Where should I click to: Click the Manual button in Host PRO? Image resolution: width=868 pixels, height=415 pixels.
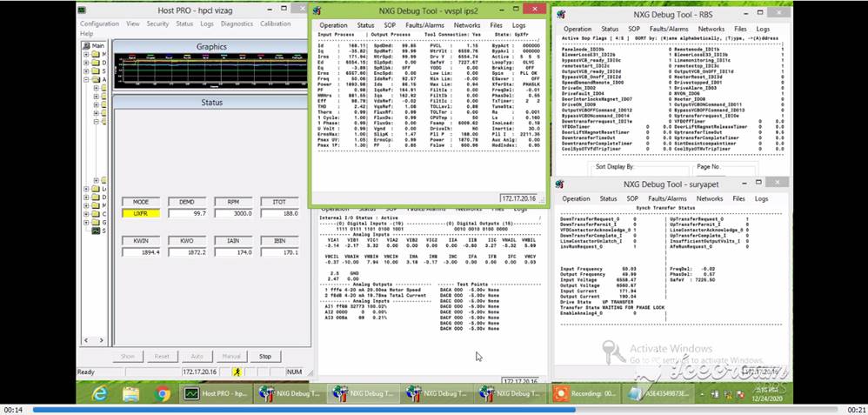[x=230, y=356]
